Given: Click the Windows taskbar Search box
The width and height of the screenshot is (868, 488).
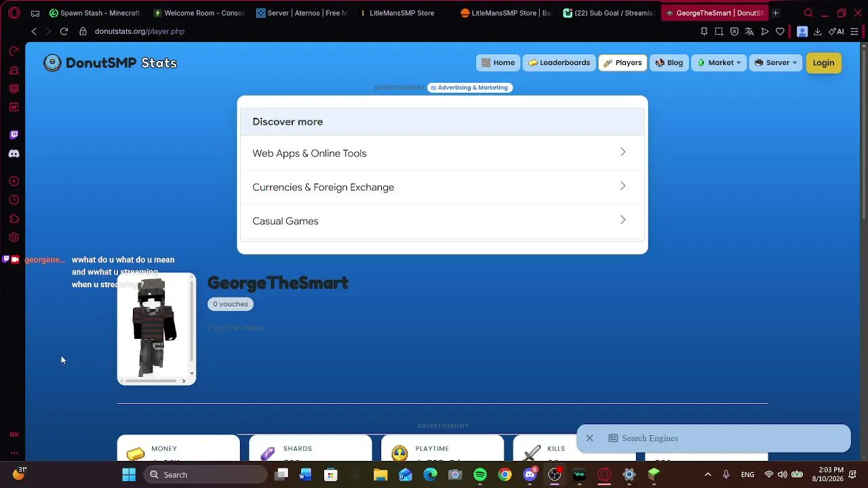Looking at the screenshot, I should 205,474.
